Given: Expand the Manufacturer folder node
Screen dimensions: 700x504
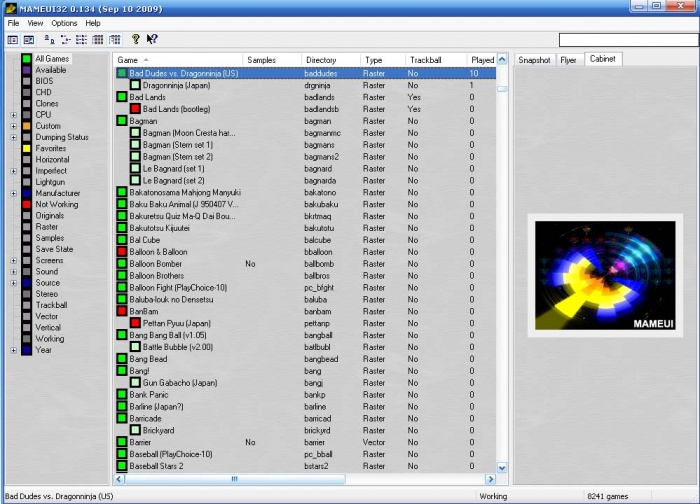Looking at the screenshot, I should click(x=13, y=193).
